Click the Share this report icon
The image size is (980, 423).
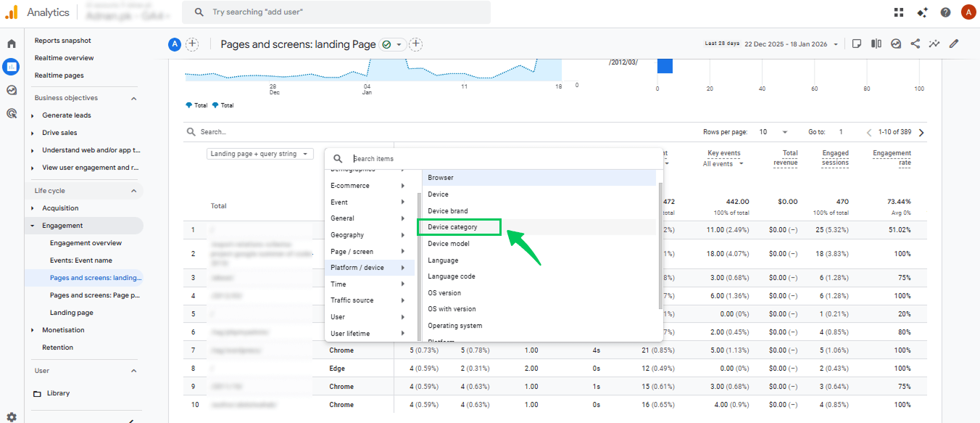[x=915, y=44]
